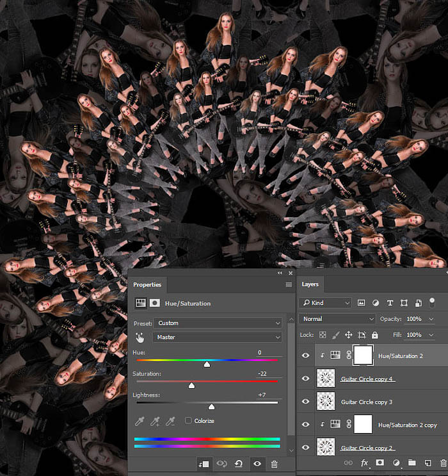Click the Hue slider handle
Screen dimensions: 448x476
[207, 364]
